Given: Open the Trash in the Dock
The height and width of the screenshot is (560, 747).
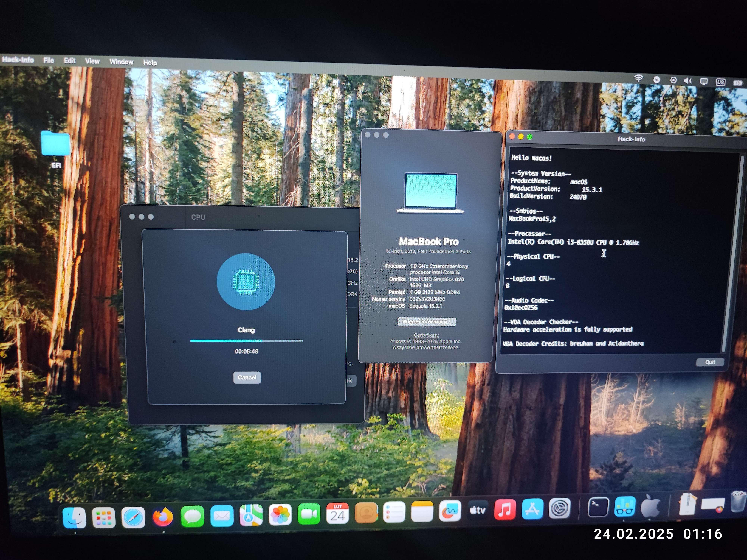Looking at the screenshot, I should [x=739, y=502].
